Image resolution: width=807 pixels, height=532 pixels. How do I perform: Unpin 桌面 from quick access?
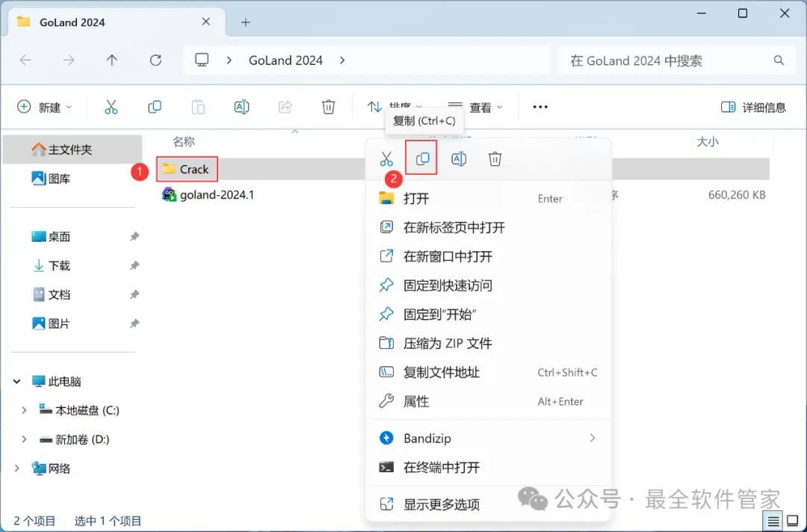coord(134,237)
